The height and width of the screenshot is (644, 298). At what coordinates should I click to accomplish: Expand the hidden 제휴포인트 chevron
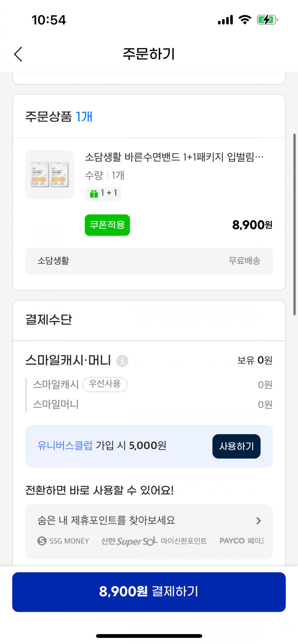259,521
